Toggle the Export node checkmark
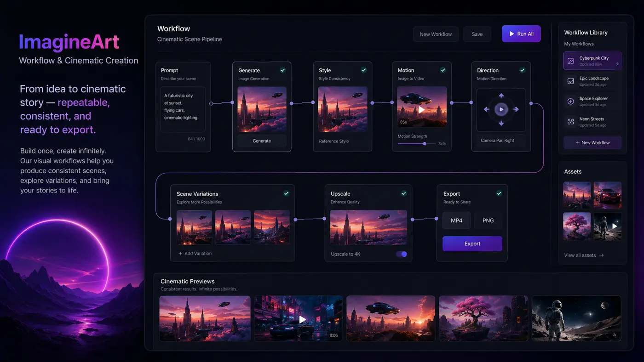The width and height of the screenshot is (644, 362). click(x=499, y=193)
